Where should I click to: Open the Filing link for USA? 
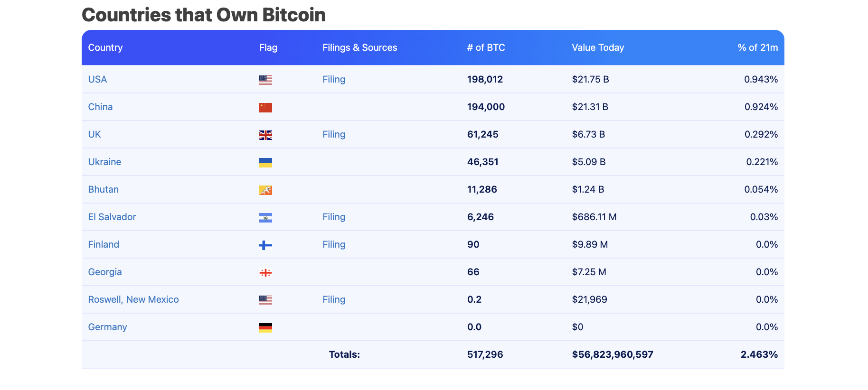[334, 79]
